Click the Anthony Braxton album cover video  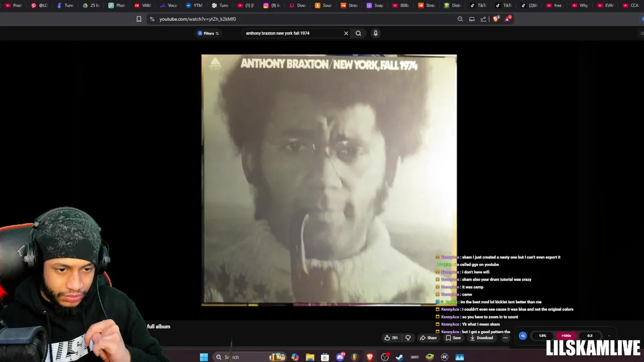[329, 180]
